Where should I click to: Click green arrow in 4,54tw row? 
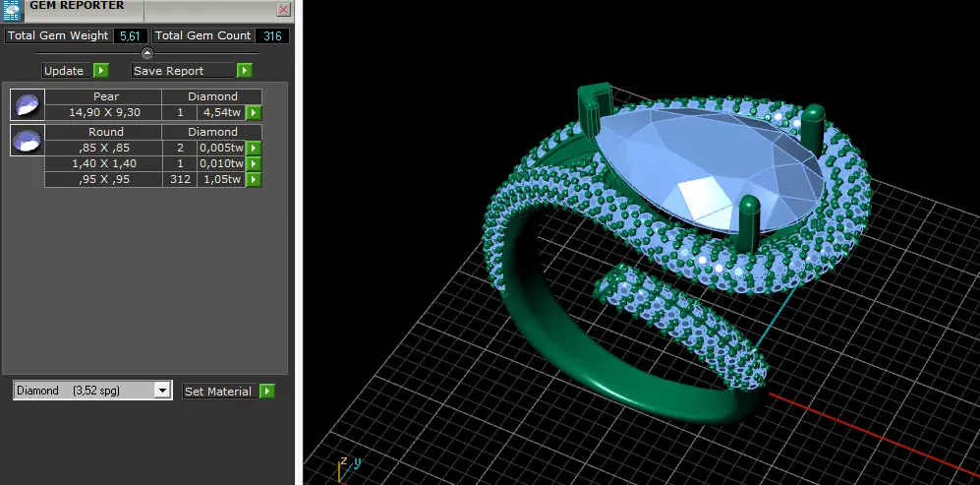[254, 113]
